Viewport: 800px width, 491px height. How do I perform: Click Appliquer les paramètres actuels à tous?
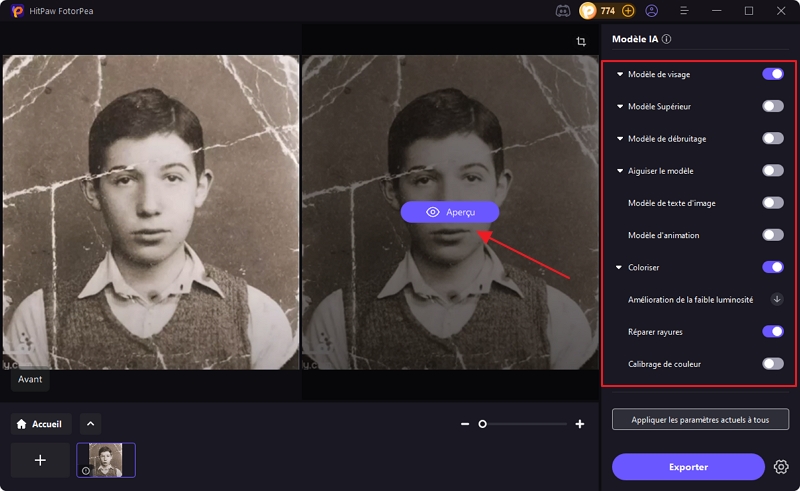[700, 420]
